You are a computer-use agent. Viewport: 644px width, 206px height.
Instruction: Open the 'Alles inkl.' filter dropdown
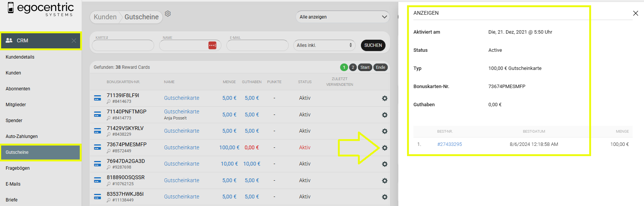324,45
